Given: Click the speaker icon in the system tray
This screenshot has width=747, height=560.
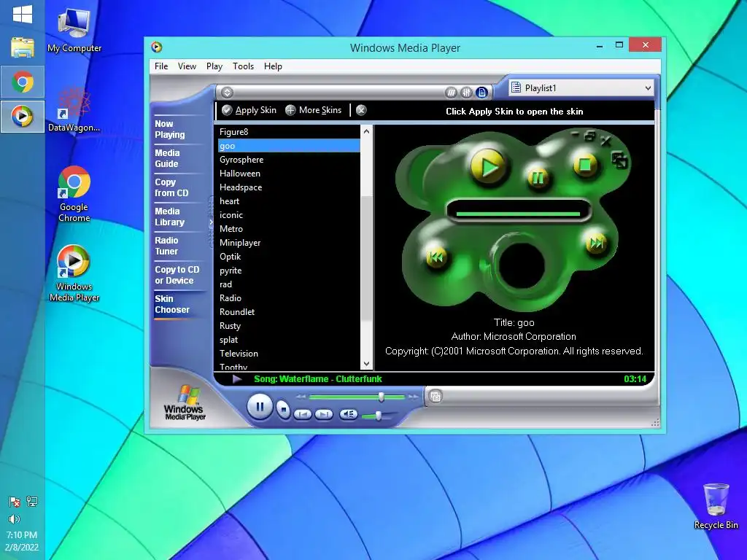Looking at the screenshot, I should (15, 519).
